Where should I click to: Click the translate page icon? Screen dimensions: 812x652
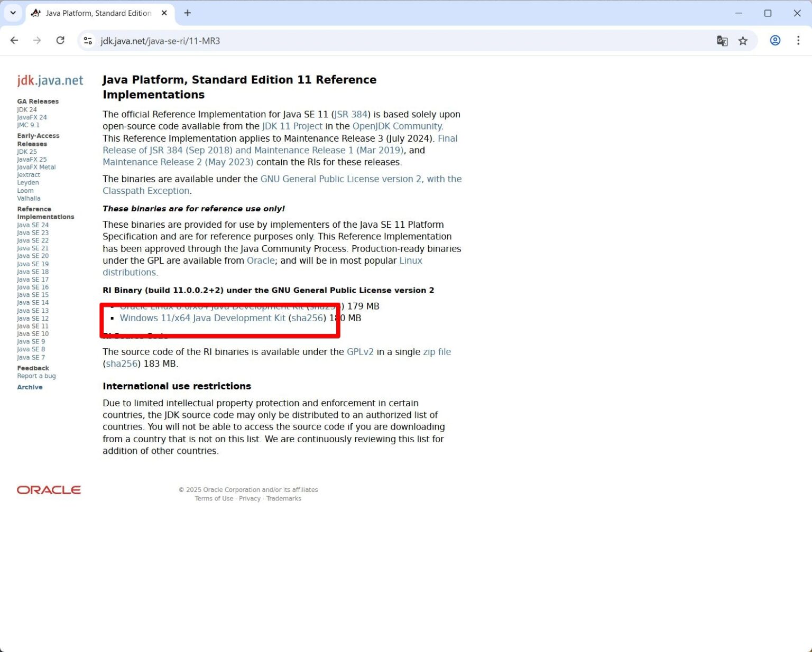722,41
